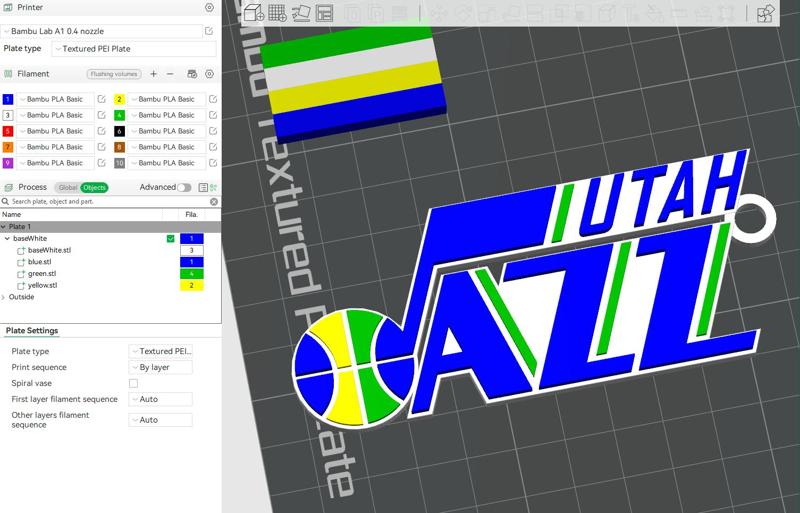This screenshot has width=800, height=513.
Task: Select green.stl part in object list
Action: pyautogui.click(x=42, y=274)
